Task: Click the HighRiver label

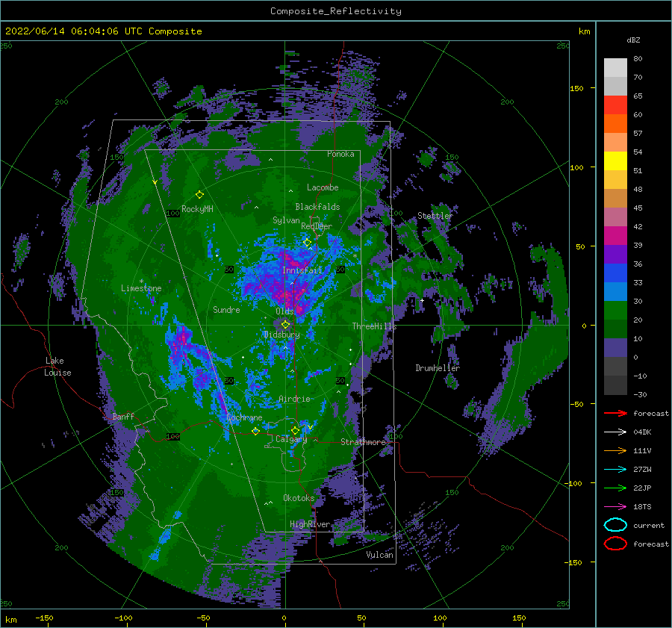Action: point(310,524)
